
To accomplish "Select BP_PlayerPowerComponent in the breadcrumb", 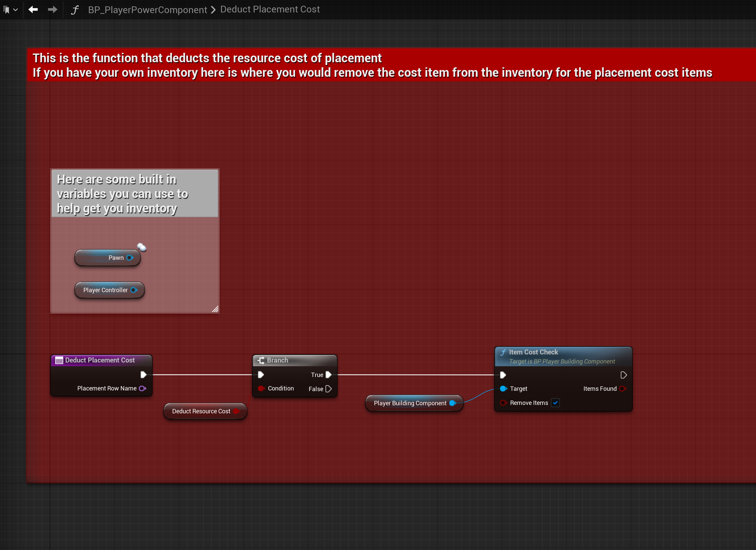I will [x=147, y=10].
